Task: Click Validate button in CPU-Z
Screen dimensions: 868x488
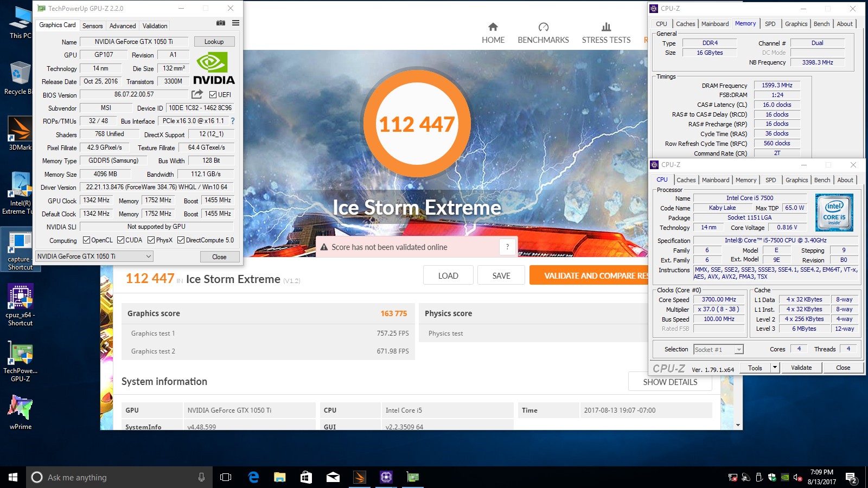Action: pos(801,368)
